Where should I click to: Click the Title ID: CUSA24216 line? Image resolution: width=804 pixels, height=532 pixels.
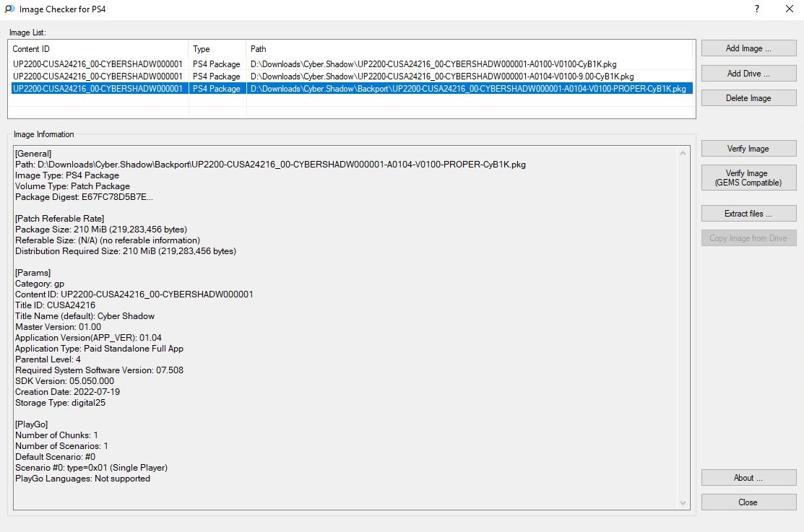(x=55, y=305)
